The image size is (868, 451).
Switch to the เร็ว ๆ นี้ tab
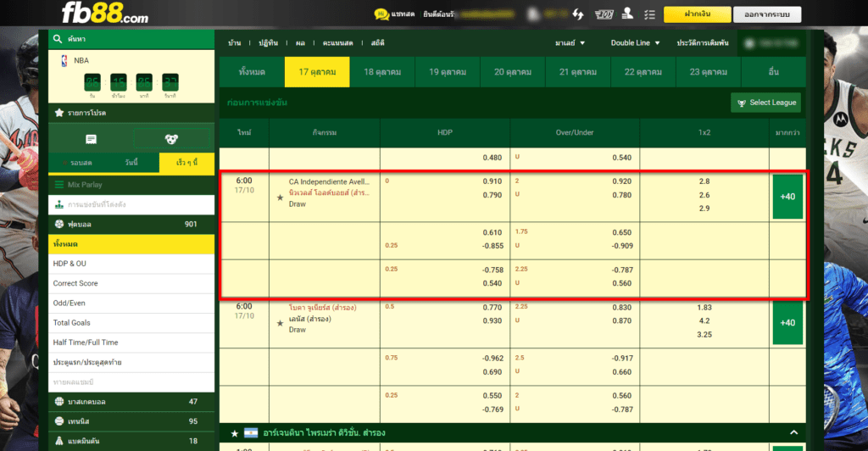click(x=186, y=163)
